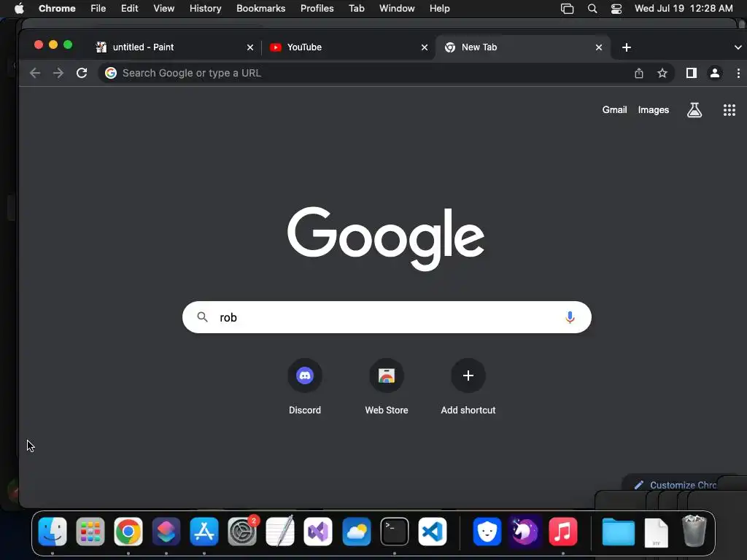
Task: Click Chrome icon in the dock
Action: click(128, 532)
